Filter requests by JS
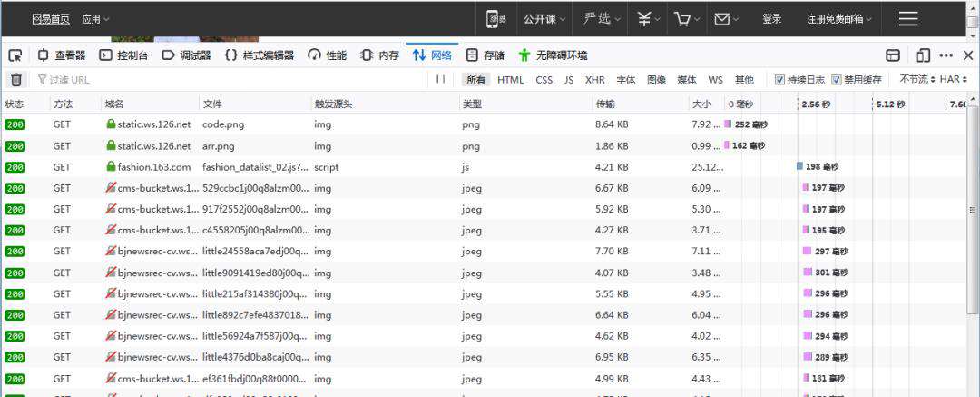 (569, 80)
